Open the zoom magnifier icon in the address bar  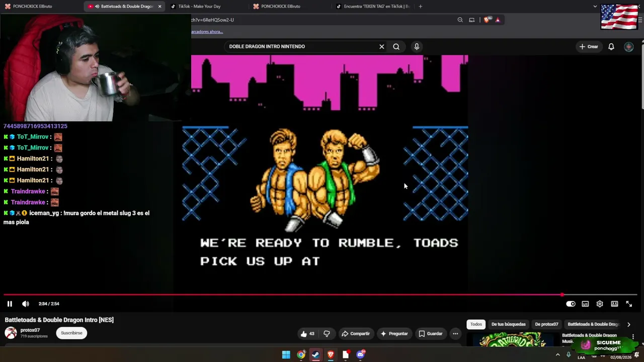pyautogui.click(x=460, y=20)
